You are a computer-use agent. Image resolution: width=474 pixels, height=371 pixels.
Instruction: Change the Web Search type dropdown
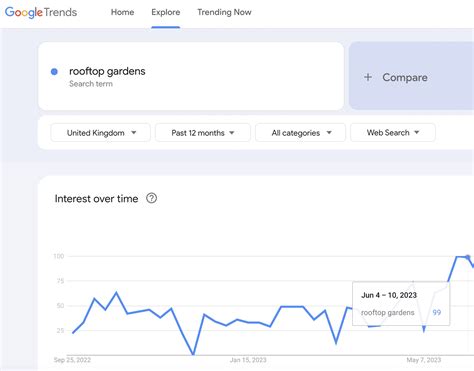click(x=393, y=133)
